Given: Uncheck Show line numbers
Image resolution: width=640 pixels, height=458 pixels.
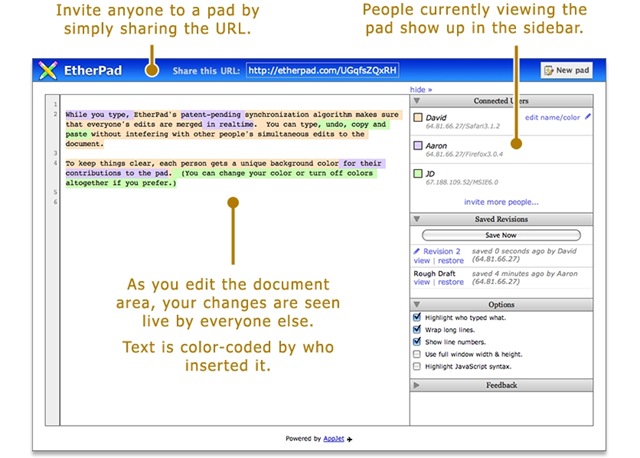Looking at the screenshot, I should click(x=417, y=341).
